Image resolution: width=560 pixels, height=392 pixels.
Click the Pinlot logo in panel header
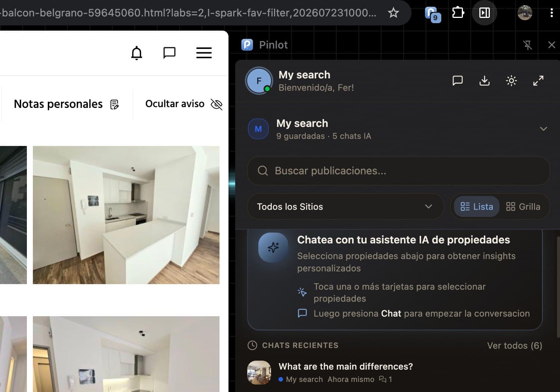247,45
